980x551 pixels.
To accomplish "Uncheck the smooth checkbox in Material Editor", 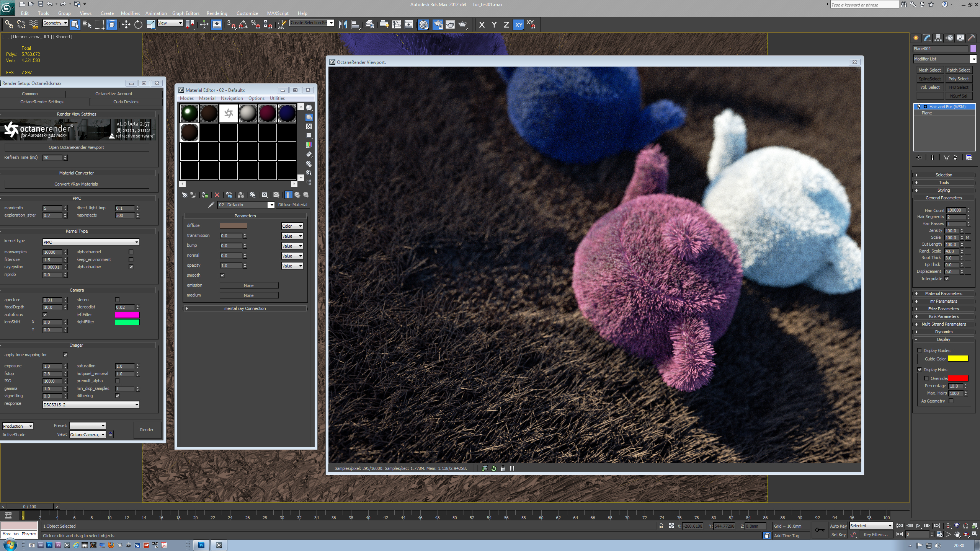I will (x=222, y=275).
